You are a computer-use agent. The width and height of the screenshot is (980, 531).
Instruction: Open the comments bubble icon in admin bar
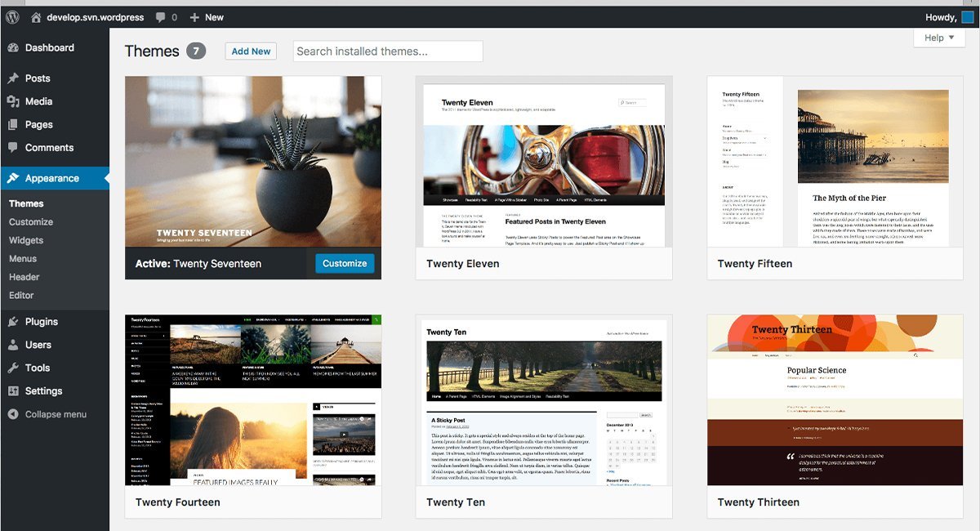click(x=161, y=17)
